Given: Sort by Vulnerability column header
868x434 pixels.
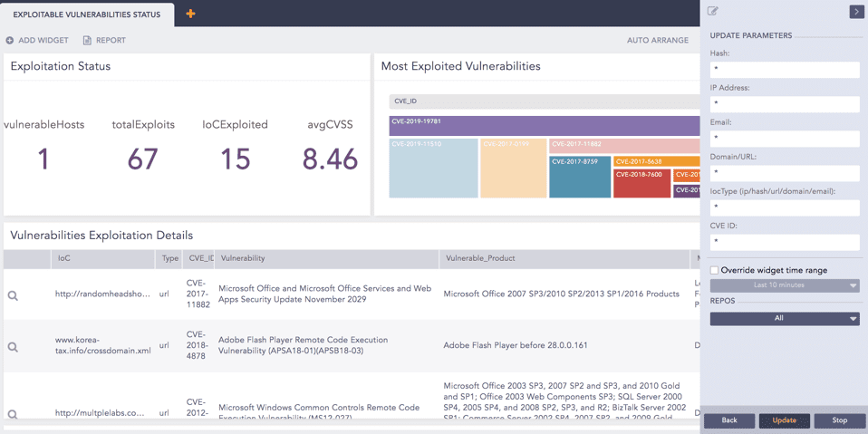Looking at the screenshot, I should tap(326, 258).
